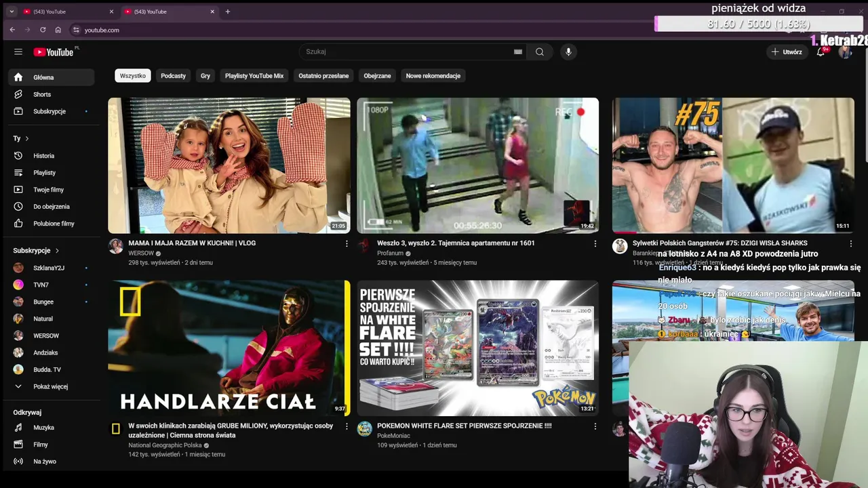Open Subskrypcje in the sidebar
Screen dimensions: 868x488
click(x=51, y=111)
